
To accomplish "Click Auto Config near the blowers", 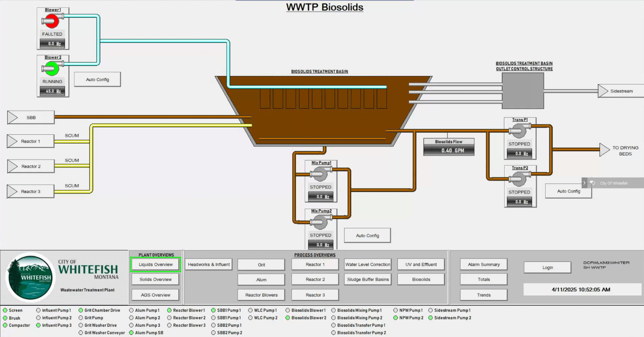I will (97, 79).
